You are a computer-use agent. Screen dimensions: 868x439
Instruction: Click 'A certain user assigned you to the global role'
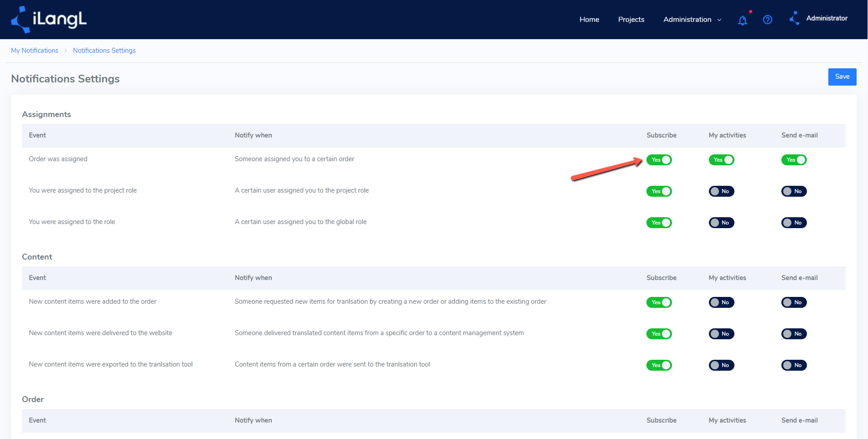coord(300,222)
